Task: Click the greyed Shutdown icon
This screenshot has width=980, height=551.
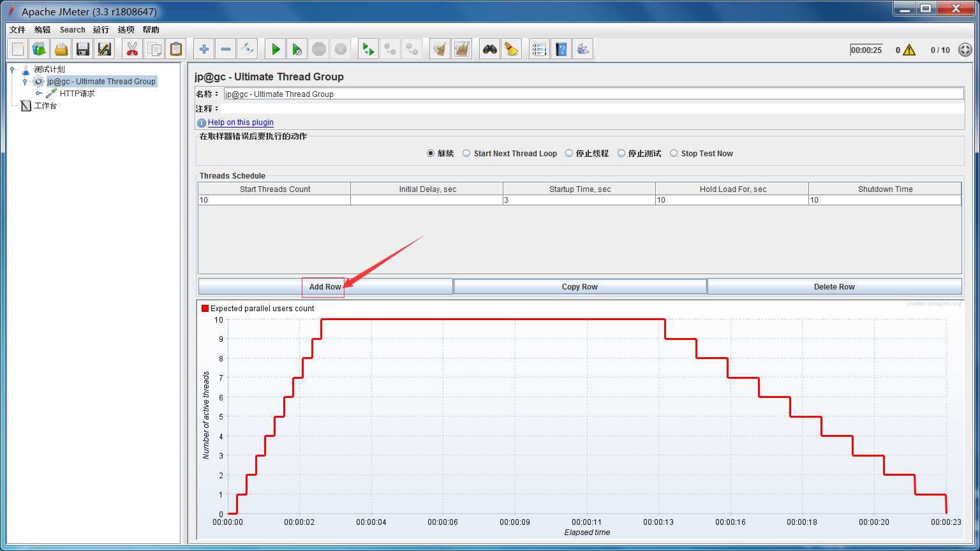Action: [341, 49]
